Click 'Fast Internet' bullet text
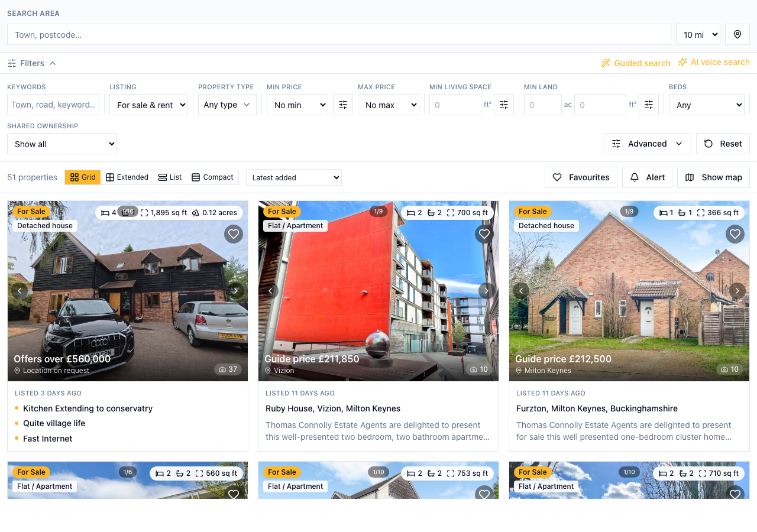Viewport: 757px width, 532px height. 48,439
